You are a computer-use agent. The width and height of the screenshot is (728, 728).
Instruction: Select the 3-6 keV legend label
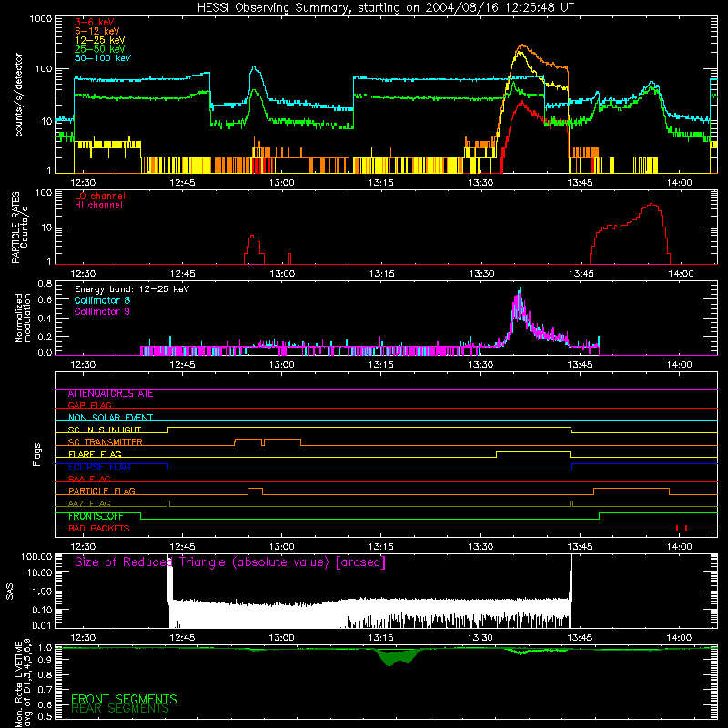[95, 22]
